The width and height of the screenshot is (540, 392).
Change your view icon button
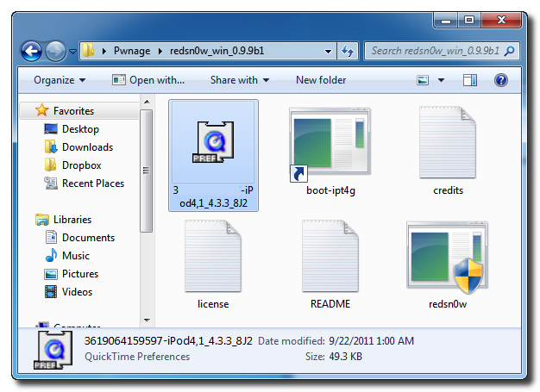(423, 80)
